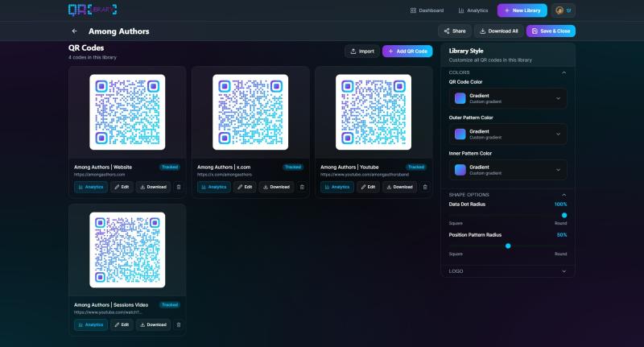The image size is (644, 347).
Task: Delete the Among Authors Youtube code
Action: pyautogui.click(x=425, y=187)
